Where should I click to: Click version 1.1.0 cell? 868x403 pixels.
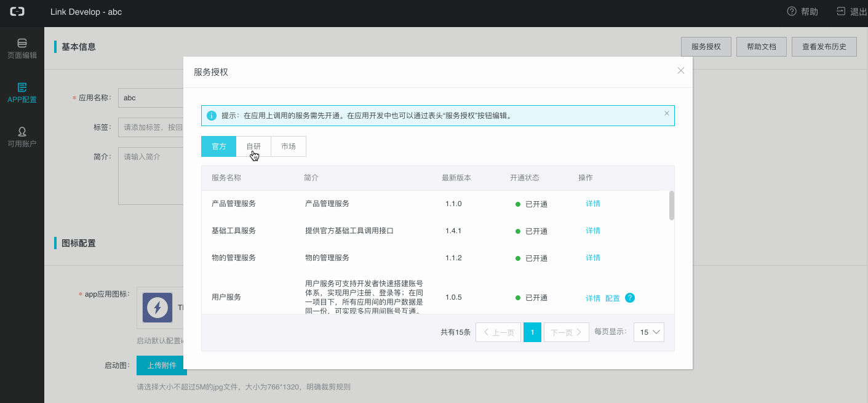[453, 204]
